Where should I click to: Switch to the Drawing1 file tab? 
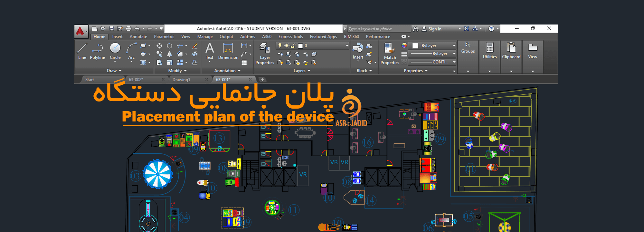pos(181,80)
